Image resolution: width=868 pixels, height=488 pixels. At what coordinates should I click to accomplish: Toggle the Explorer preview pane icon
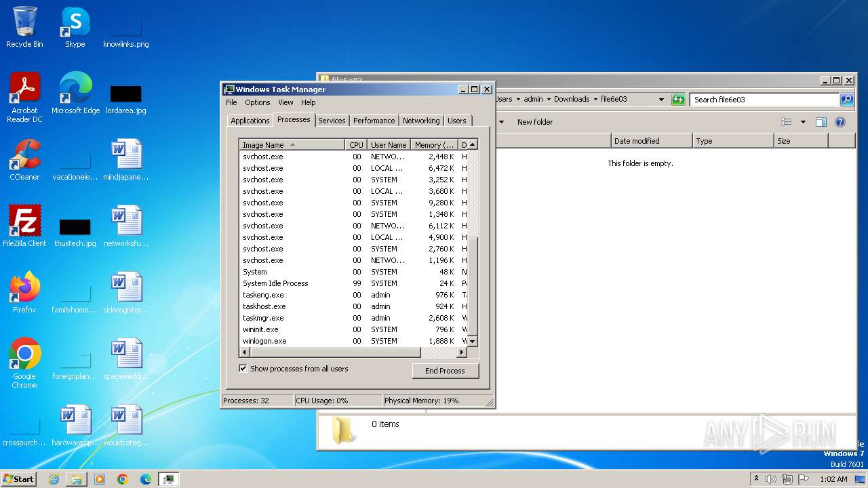pos(821,122)
